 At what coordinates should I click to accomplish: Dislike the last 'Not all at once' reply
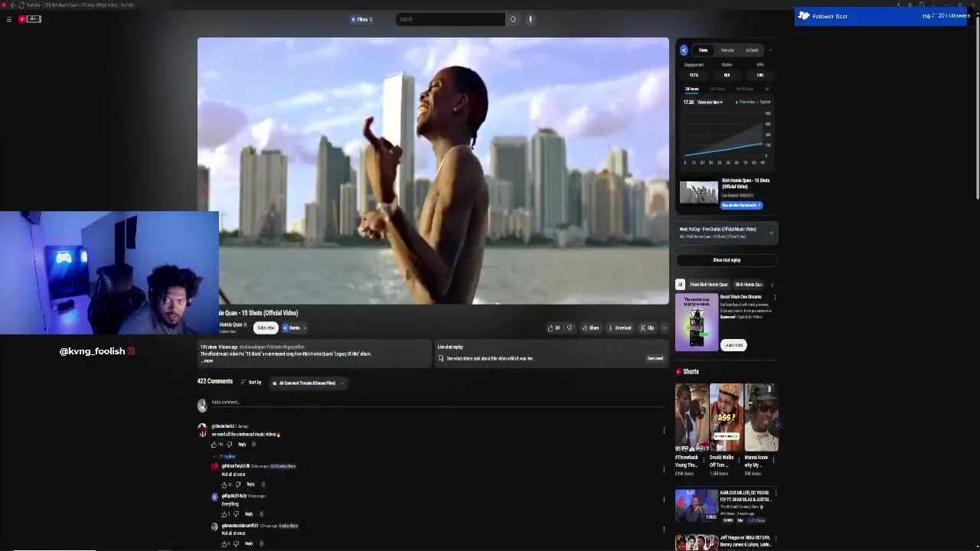pos(236,543)
